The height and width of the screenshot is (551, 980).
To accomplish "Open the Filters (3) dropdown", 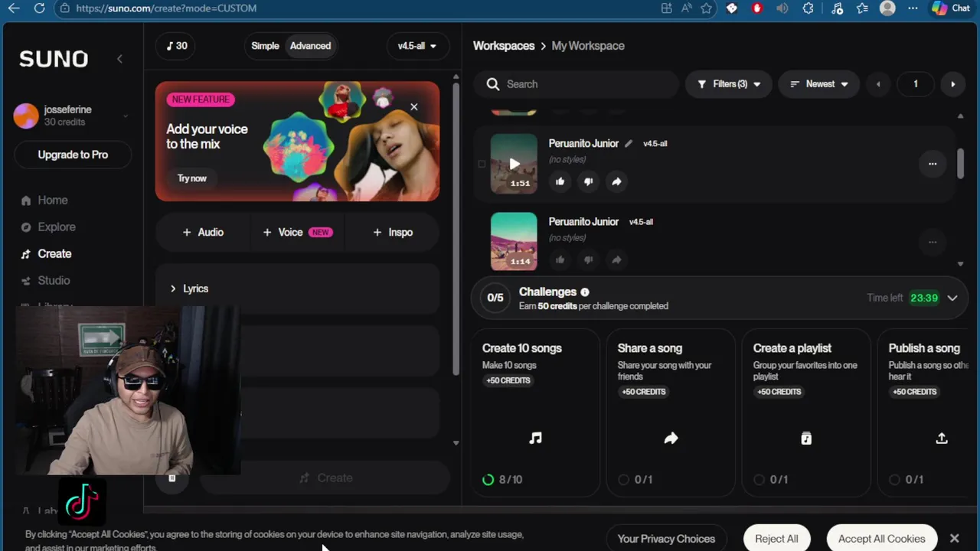I will (x=729, y=84).
